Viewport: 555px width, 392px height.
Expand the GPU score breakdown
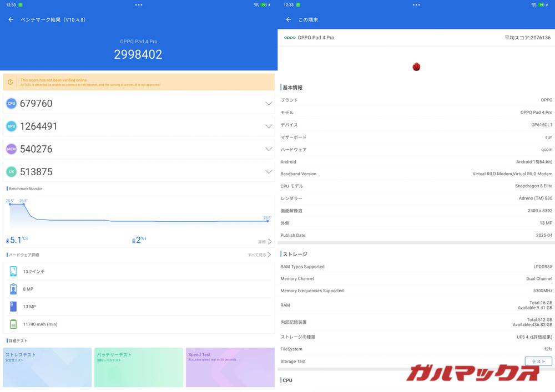coord(269,126)
